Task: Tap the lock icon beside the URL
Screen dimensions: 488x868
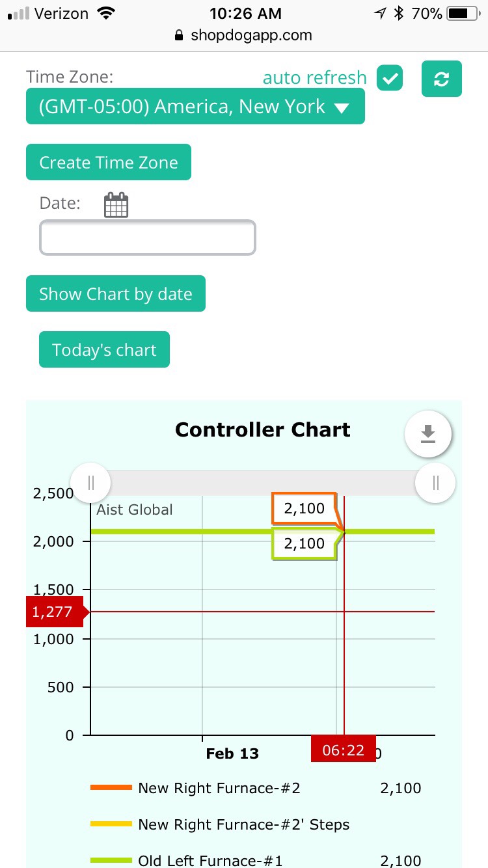Action: pyautogui.click(x=180, y=36)
